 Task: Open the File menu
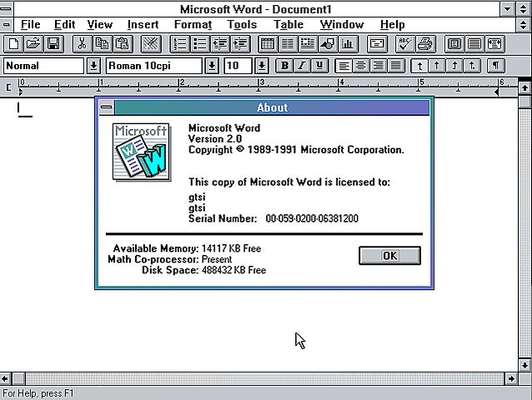coord(31,25)
